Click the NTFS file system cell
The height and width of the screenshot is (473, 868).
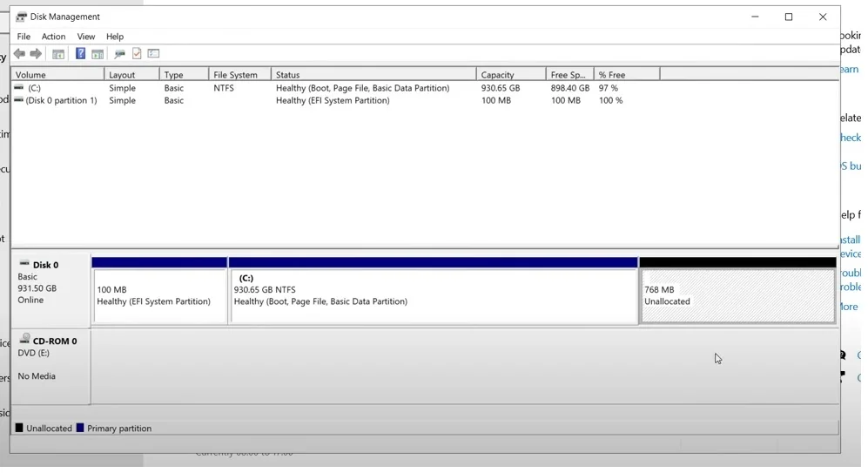click(x=224, y=88)
